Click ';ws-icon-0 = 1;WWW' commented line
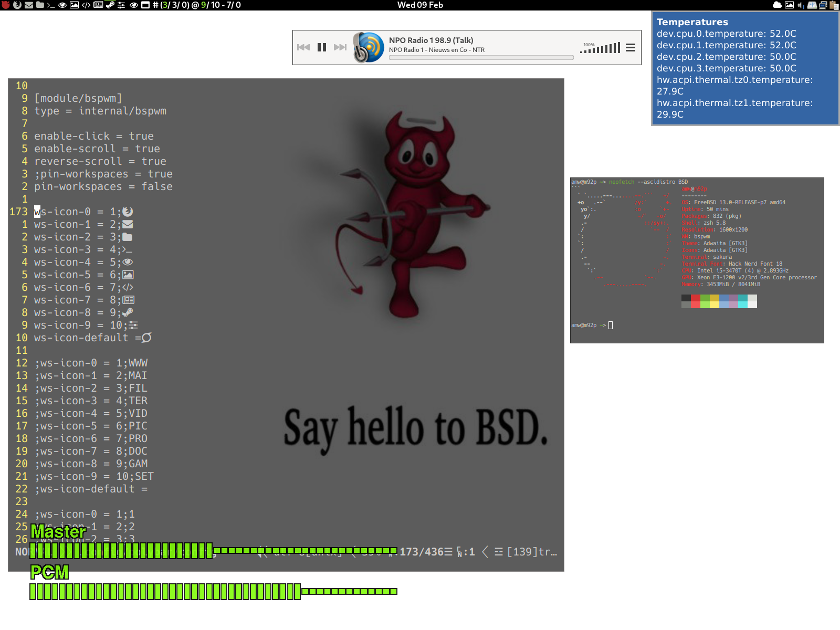 (91, 363)
